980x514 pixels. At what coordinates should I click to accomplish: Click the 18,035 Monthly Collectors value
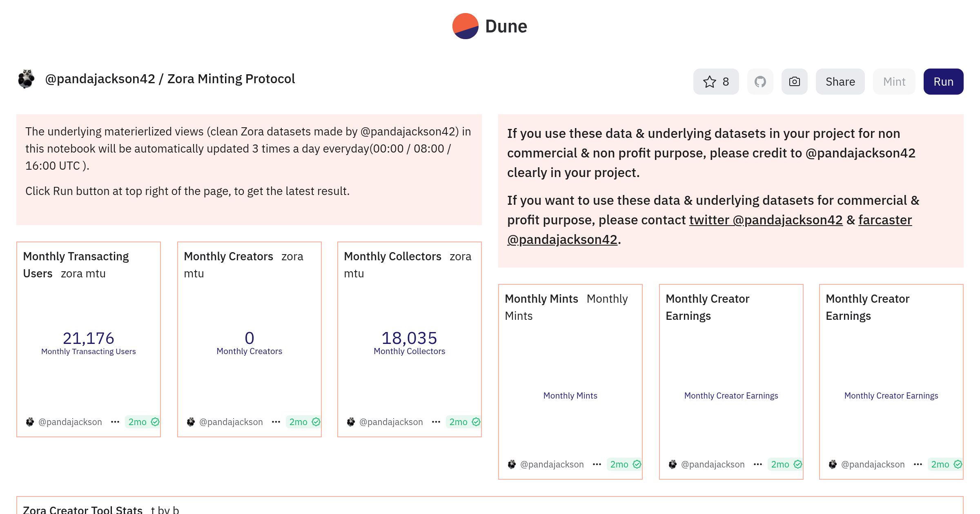click(409, 338)
